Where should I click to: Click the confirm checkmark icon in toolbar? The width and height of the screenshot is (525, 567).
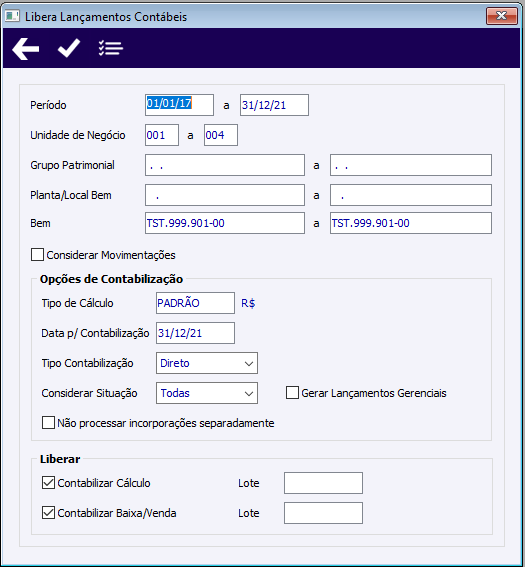pyautogui.click(x=69, y=48)
